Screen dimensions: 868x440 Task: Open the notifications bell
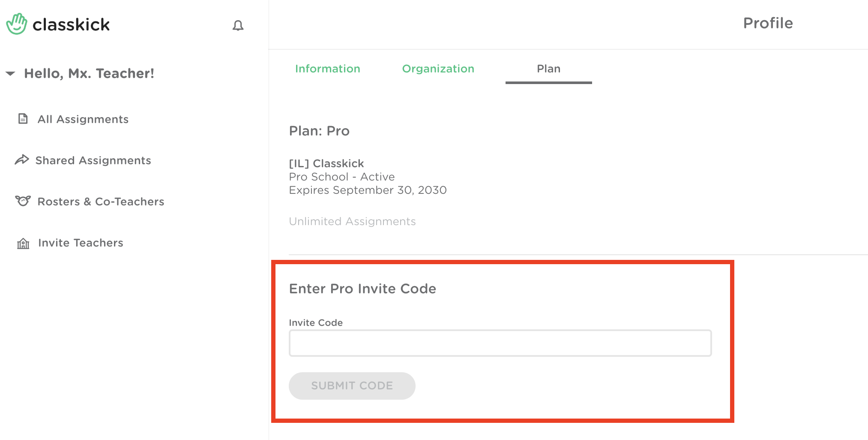point(238,26)
